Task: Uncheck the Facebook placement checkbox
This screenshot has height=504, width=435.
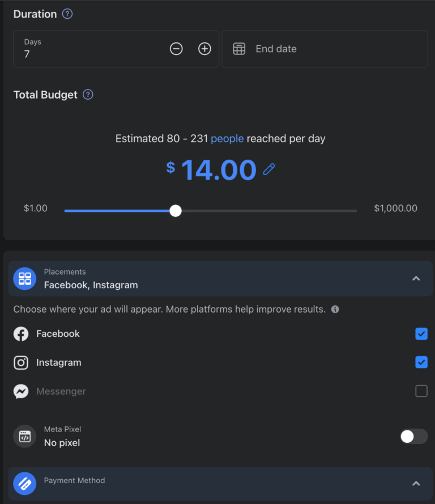Action: [x=421, y=334]
